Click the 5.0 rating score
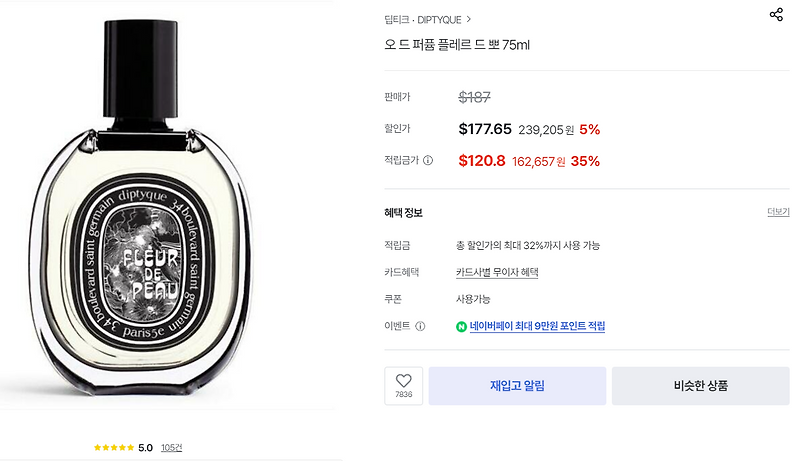Screen dimensions: 800x461 pyautogui.click(x=145, y=448)
